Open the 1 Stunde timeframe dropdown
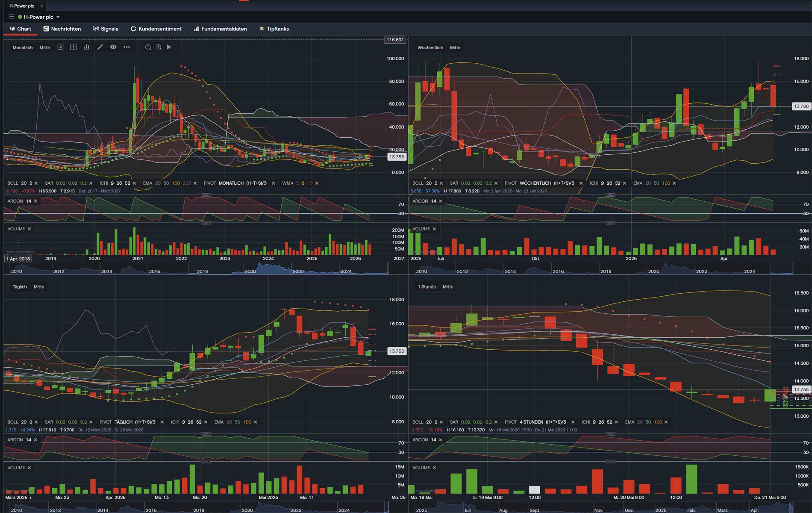The width and height of the screenshot is (812, 513). 427,287
